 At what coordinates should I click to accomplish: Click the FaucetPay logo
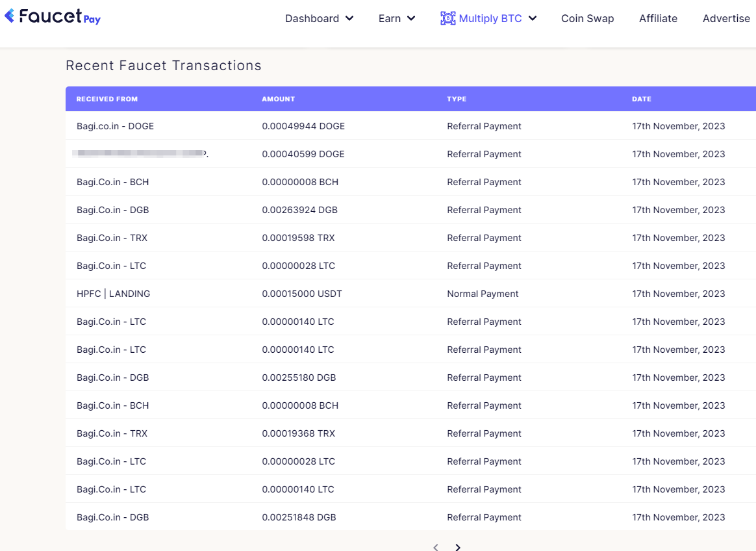pyautogui.click(x=53, y=17)
